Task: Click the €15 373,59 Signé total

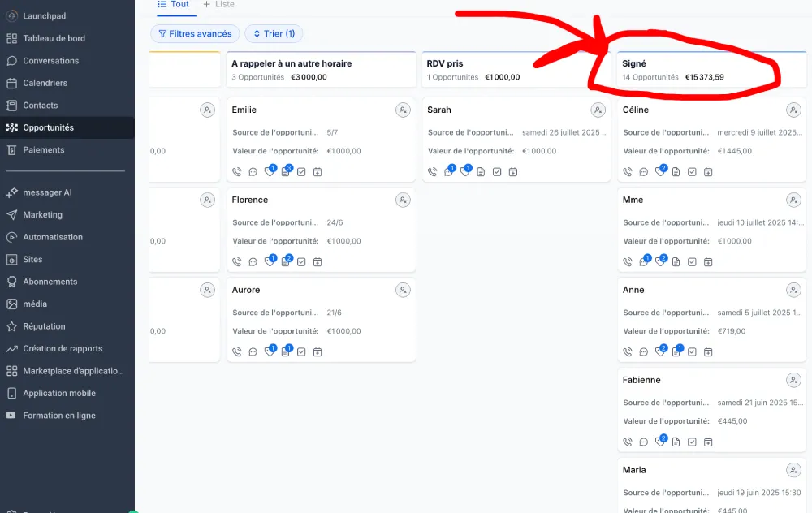Action: point(704,77)
